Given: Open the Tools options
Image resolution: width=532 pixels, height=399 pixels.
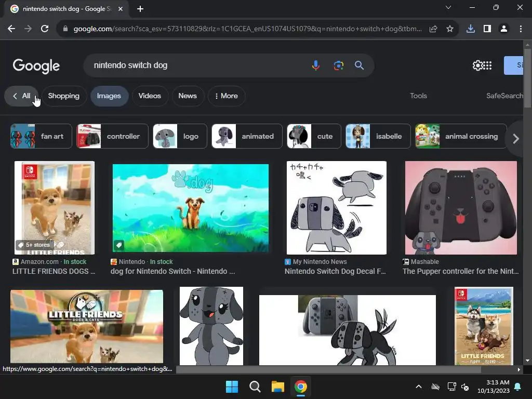Looking at the screenshot, I should coord(418,96).
